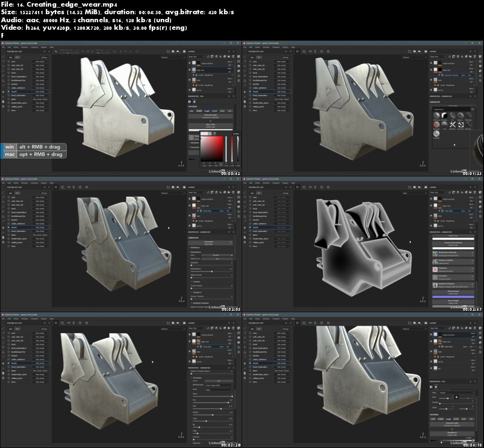Screen dimensions: 484x448
Task: Choose the UV Random grid-sphere generator, 00:01:23 frame
Action: 436,133
